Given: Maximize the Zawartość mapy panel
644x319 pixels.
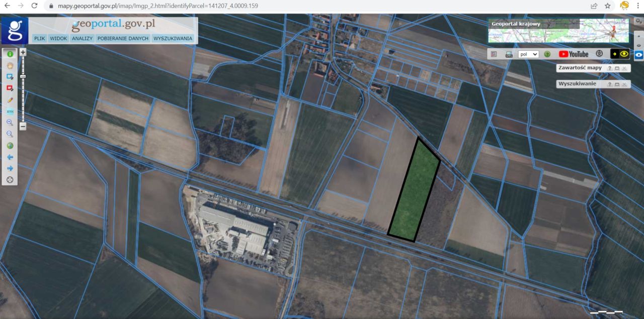Looking at the screenshot, I should [617, 68].
